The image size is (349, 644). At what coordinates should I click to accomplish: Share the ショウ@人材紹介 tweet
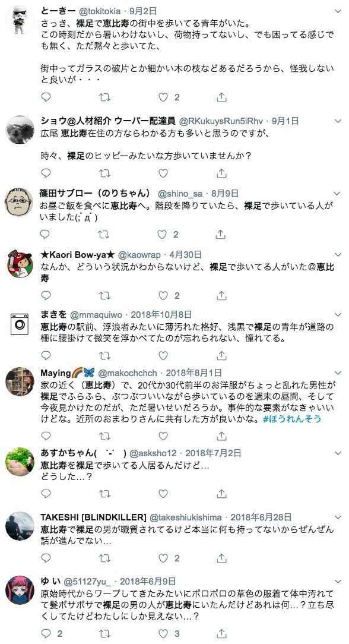pos(221,173)
